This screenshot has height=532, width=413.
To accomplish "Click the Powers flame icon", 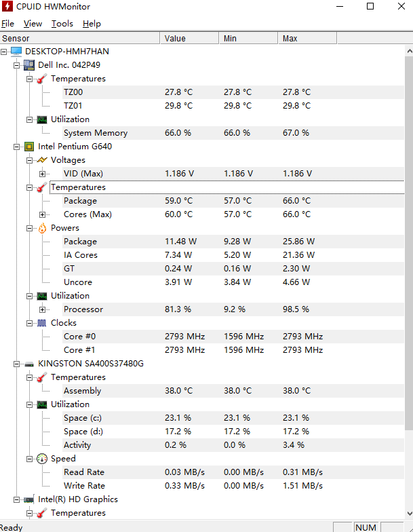I will point(42,228).
